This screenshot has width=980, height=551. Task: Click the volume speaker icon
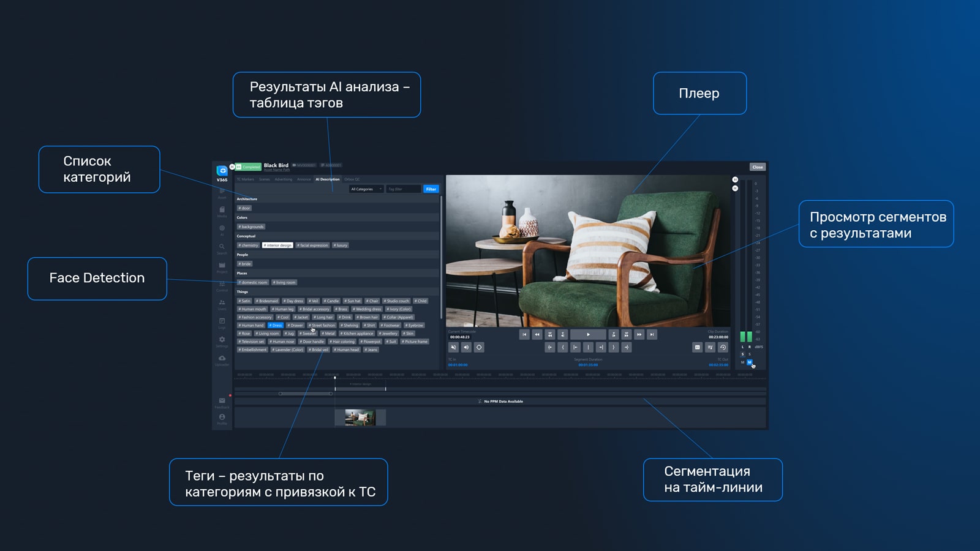tap(466, 347)
